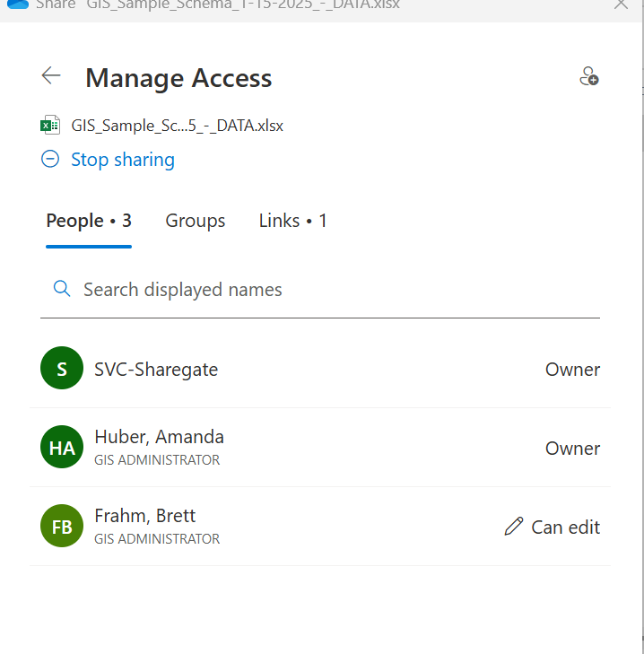The image size is (644, 654).
Task: Click the back arrow icon
Action: pyautogui.click(x=51, y=76)
